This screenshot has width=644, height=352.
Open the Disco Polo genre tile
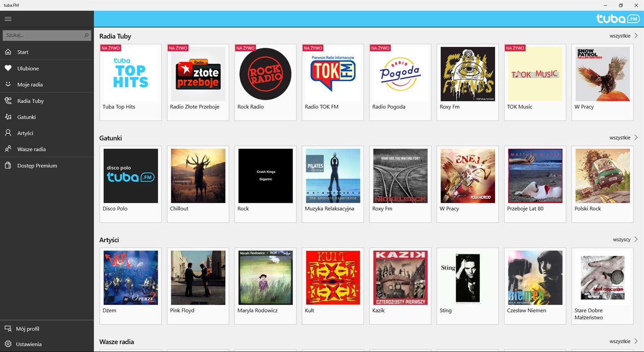click(x=131, y=184)
